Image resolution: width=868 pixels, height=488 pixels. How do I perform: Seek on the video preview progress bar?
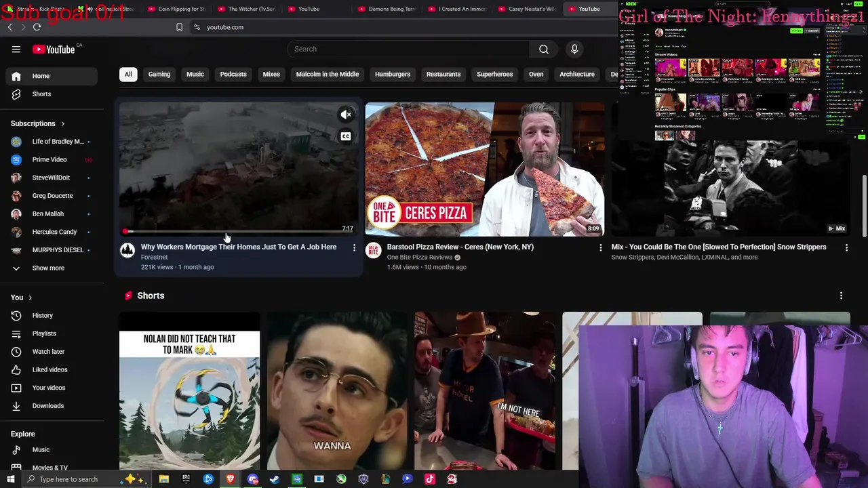(x=239, y=232)
